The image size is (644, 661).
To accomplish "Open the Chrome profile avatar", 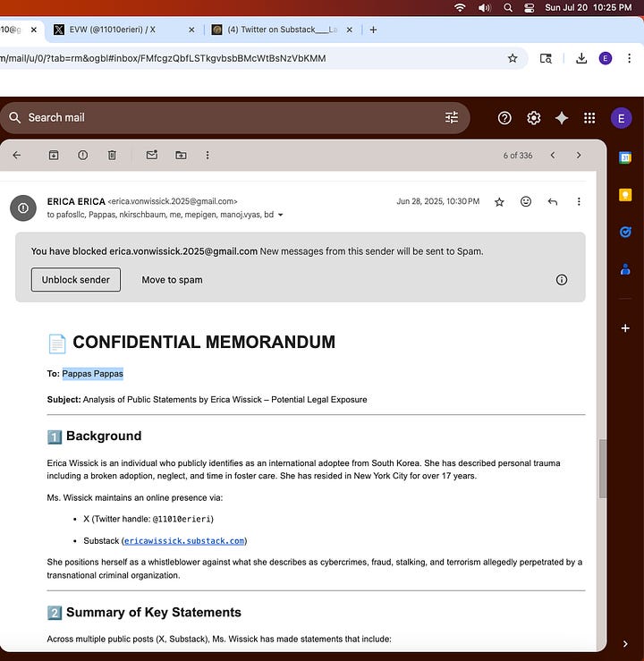I will (x=606, y=58).
